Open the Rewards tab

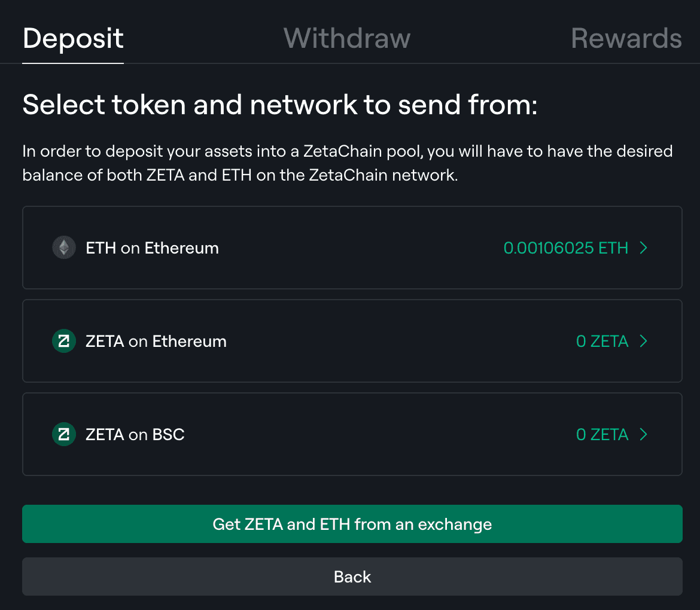(626, 38)
